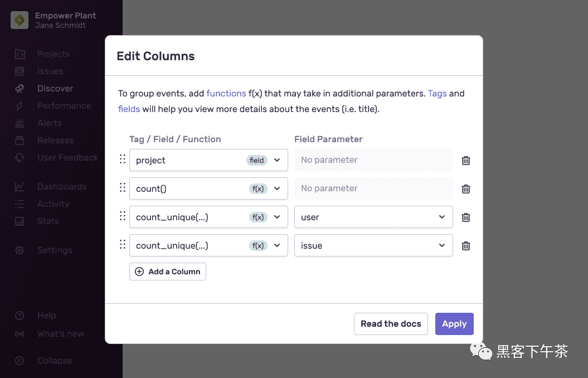Grab the drag handle beside project row
This screenshot has height=378, width=588.
(123, 159)
